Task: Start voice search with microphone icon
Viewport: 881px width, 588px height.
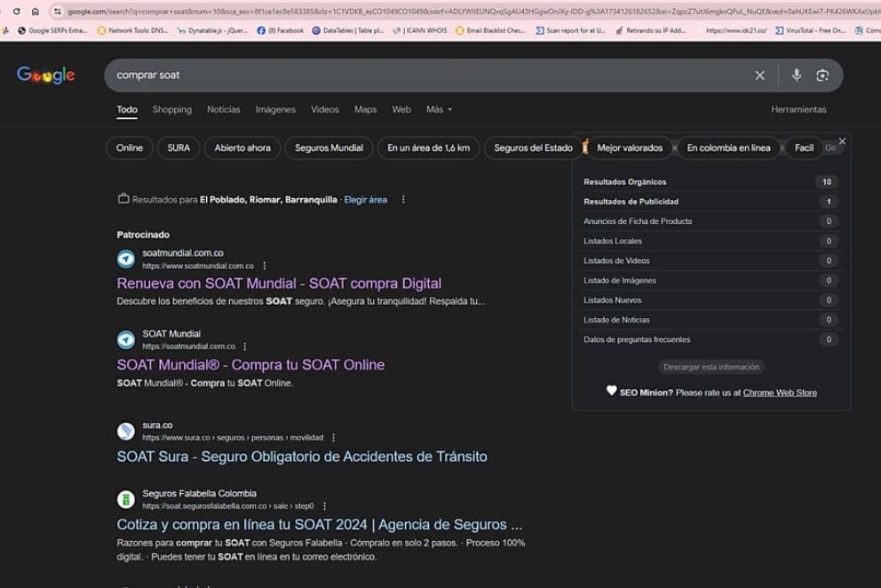Action: pyautogui.click(x=796, y=75)
